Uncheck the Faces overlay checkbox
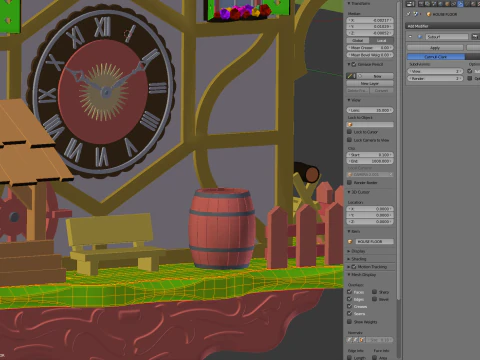 point(349,292)
